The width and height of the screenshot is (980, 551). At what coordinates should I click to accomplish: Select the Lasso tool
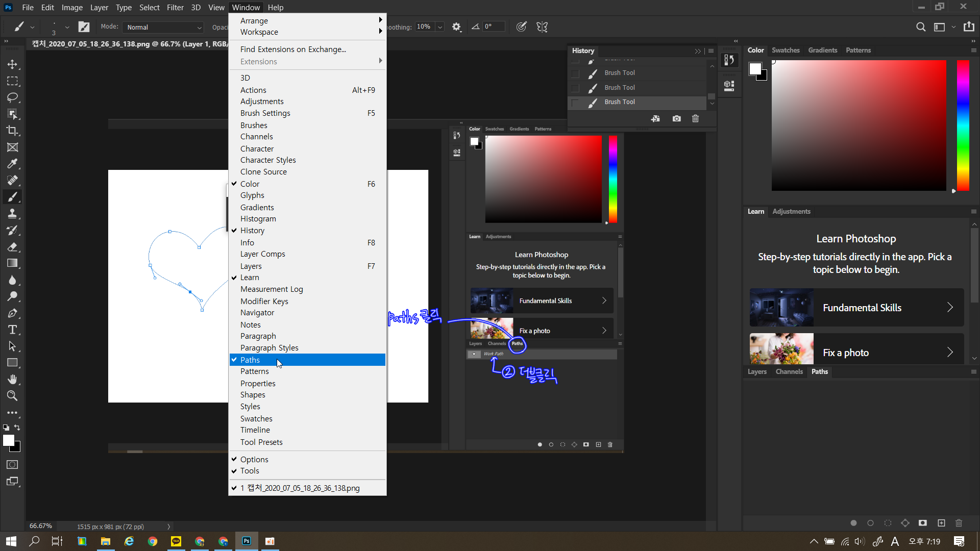coord(12,97)
